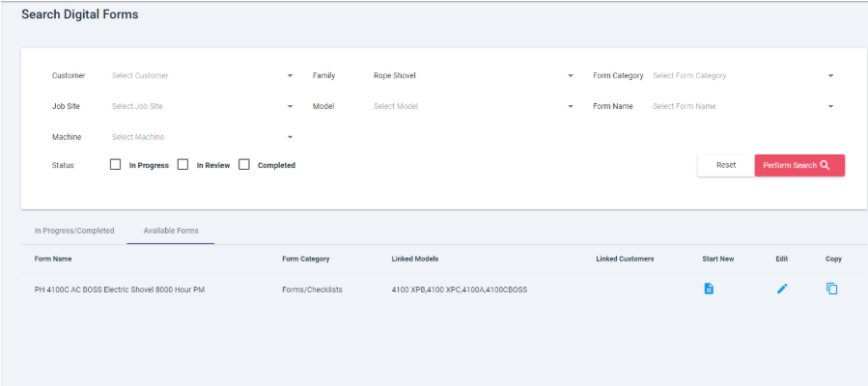The image size is (868, 386).
Task: Expand the Family dropdown showing Rope Shovel
Action: tap(473, 75)
